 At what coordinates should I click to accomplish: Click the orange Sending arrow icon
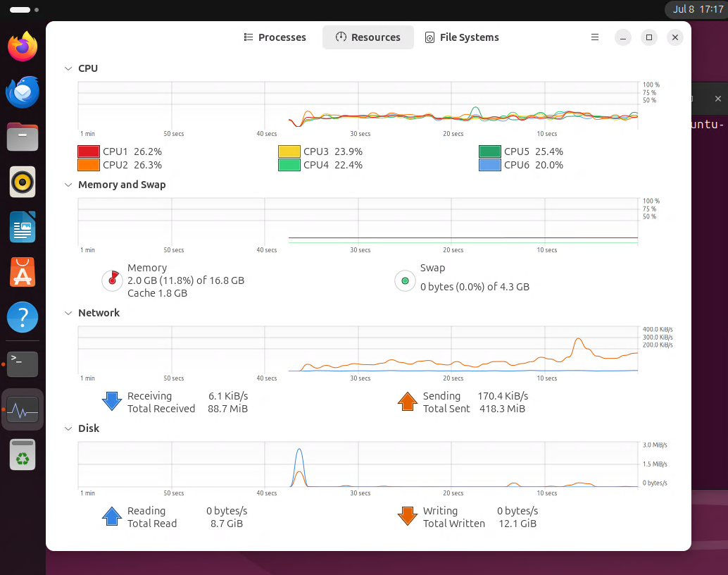coord(408,402)
